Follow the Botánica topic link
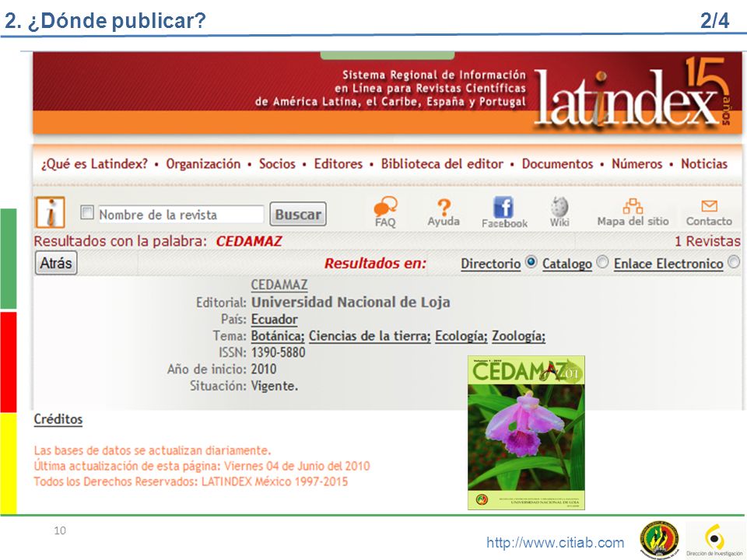Screen dimensions: 747x560 point(278,336)
